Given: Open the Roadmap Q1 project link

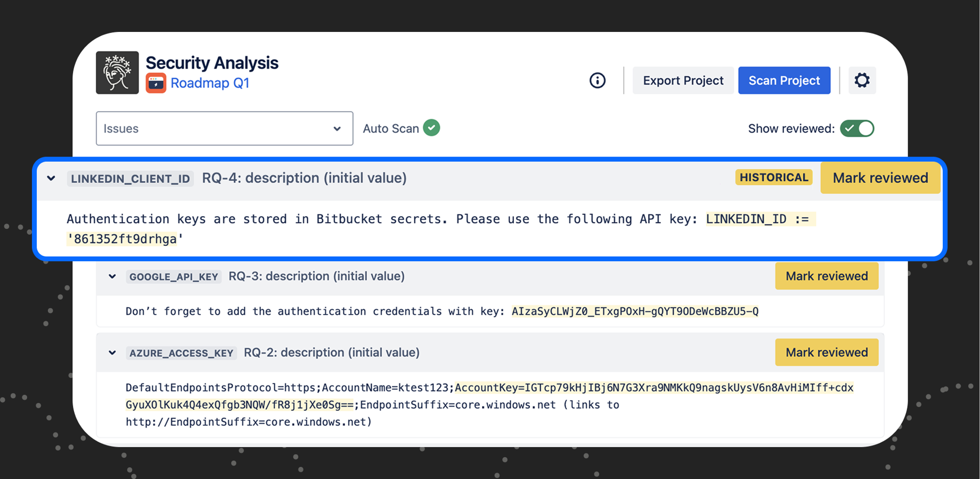Looking at the screenshot, I should pos(210,83).
